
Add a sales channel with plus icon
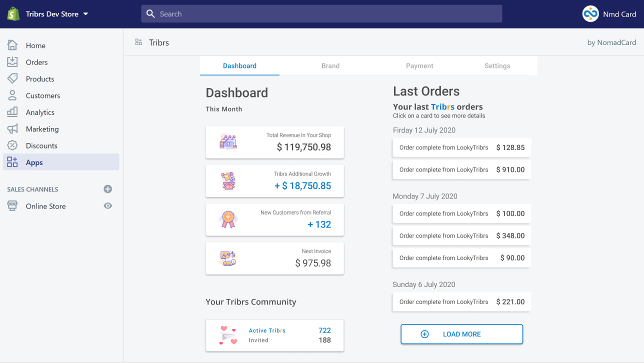click(107, 189)
